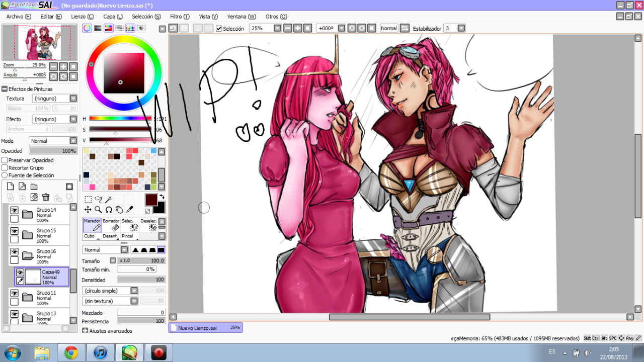Click the Normal button in top toolbar
Image resolution: width=644 pixels, height=362 pixels.
(x=389, y=28)
